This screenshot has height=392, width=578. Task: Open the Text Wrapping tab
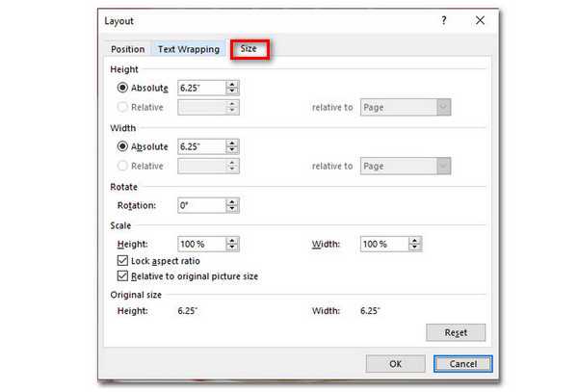[188, 49]
